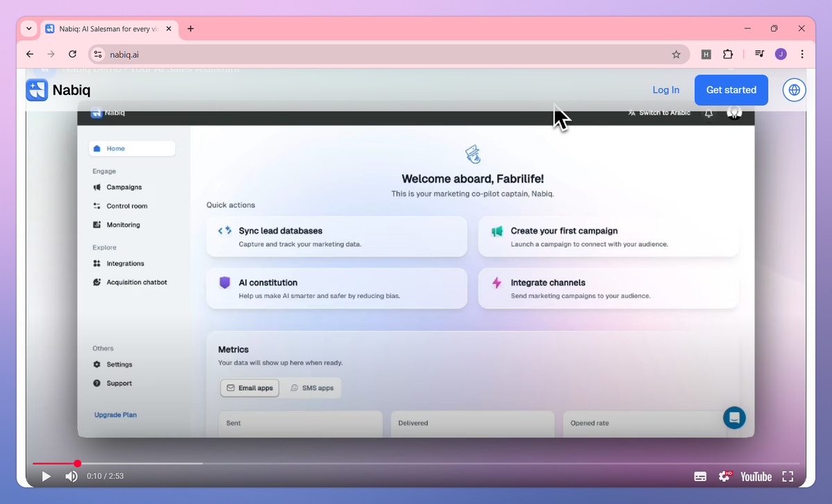Click the 0:10 / 2:53 time display
This screenshot has width=832, height=504.
tap(105, 476)
